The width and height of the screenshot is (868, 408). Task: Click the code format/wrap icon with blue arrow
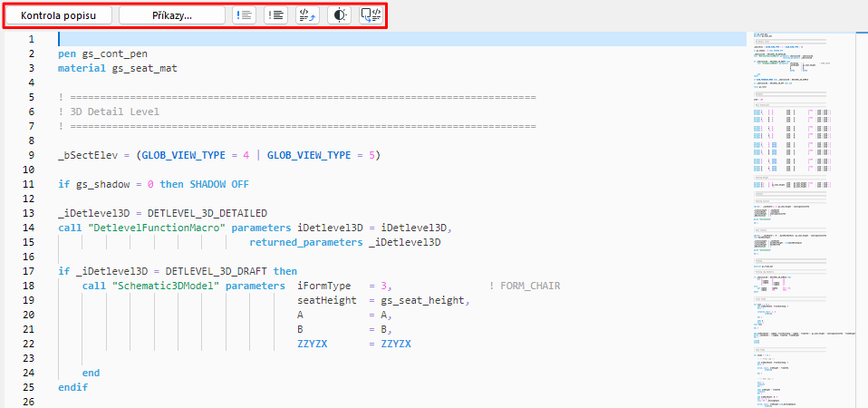[308, 15]
